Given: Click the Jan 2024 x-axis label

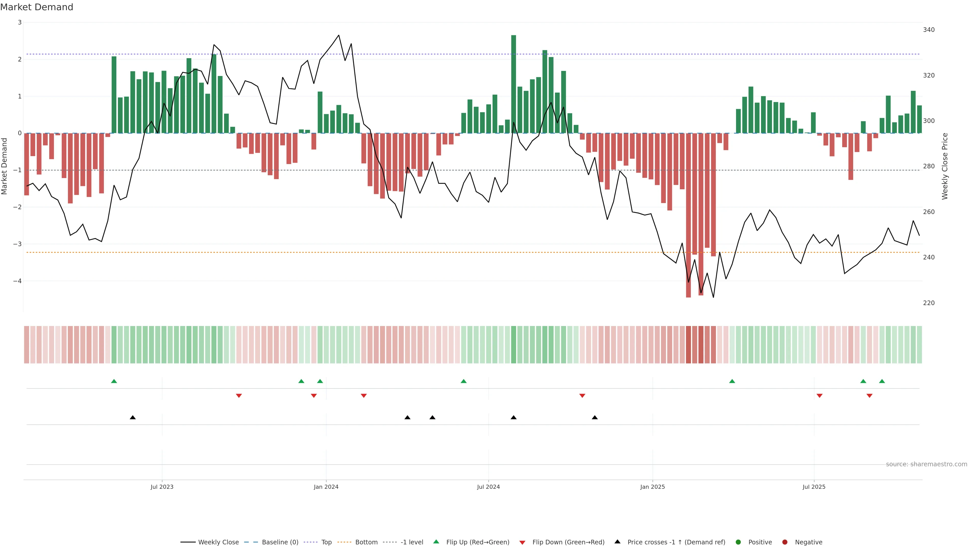Looking at the screenshot, I should (326, 487).
